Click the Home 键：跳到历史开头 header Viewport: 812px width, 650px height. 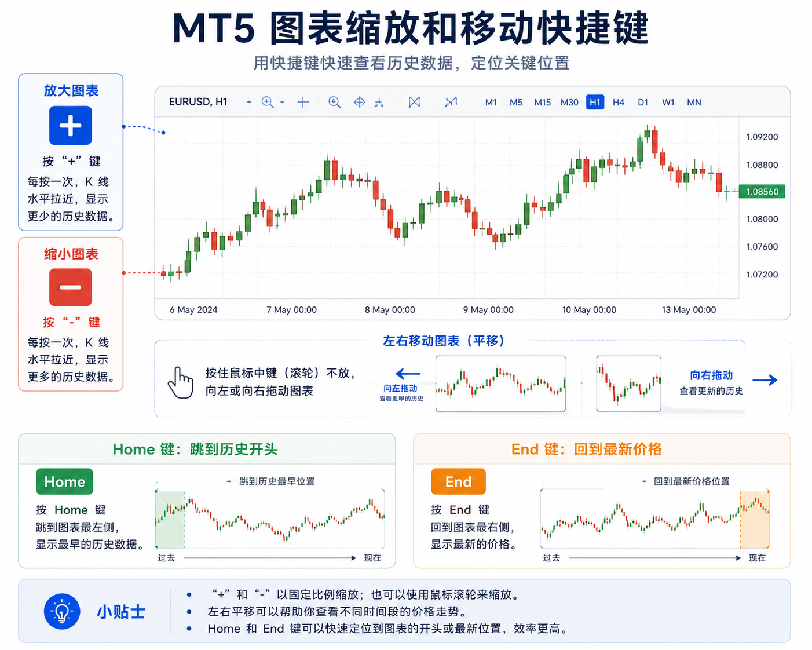[x=195, y=449]
